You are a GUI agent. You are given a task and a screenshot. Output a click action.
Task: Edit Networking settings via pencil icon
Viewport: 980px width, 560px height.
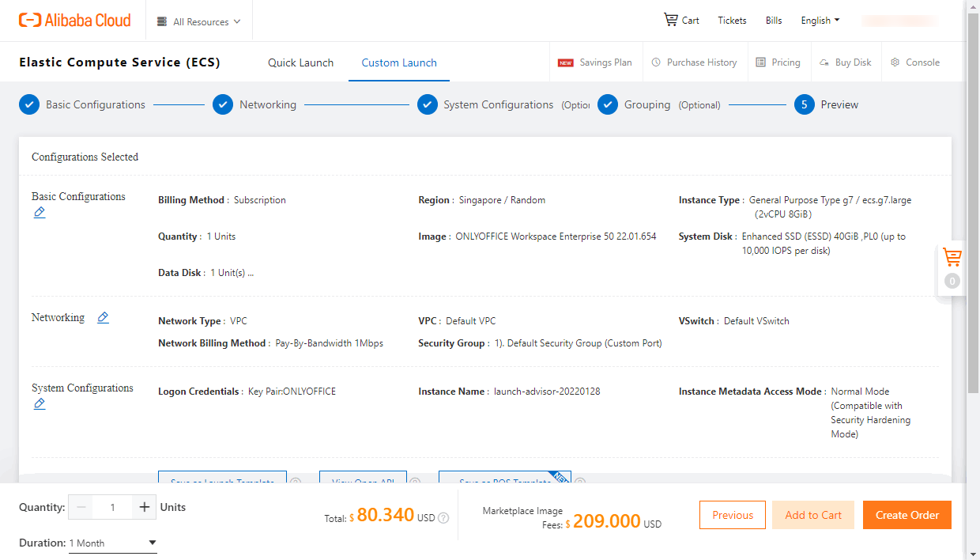point(103,317)
